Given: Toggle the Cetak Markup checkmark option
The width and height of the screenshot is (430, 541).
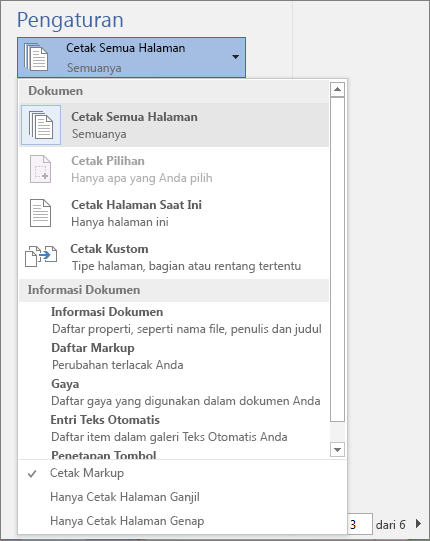Looking at the screenshot, I should coord(182,473).
